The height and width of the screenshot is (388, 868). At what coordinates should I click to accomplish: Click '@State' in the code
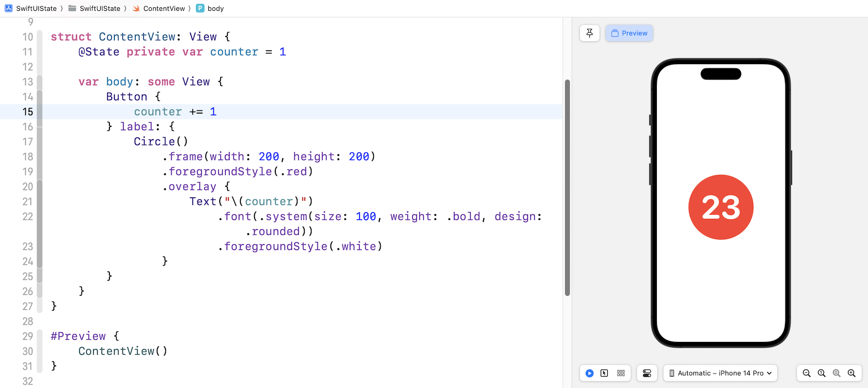click(99, 52)
